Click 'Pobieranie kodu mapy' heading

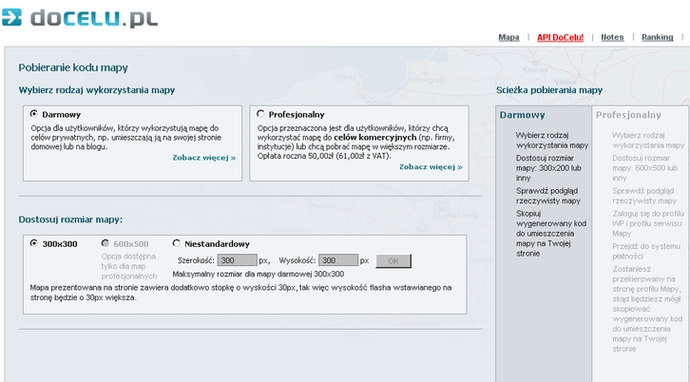tap(73, 67)
